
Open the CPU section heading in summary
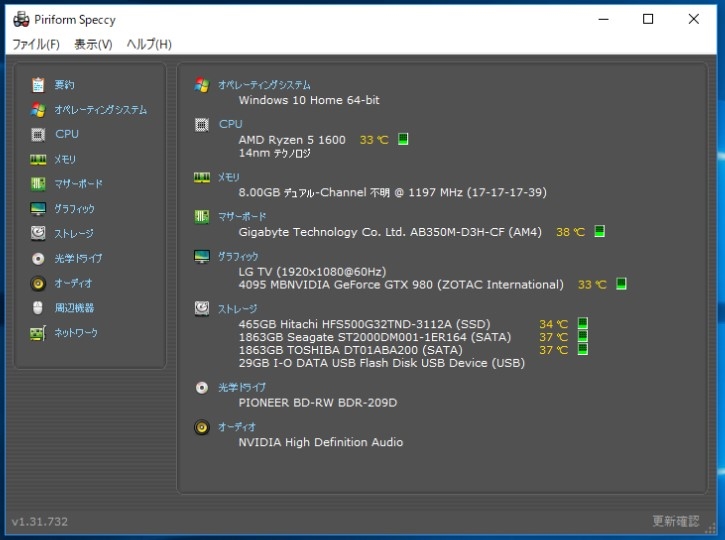(x=231, y=124)
